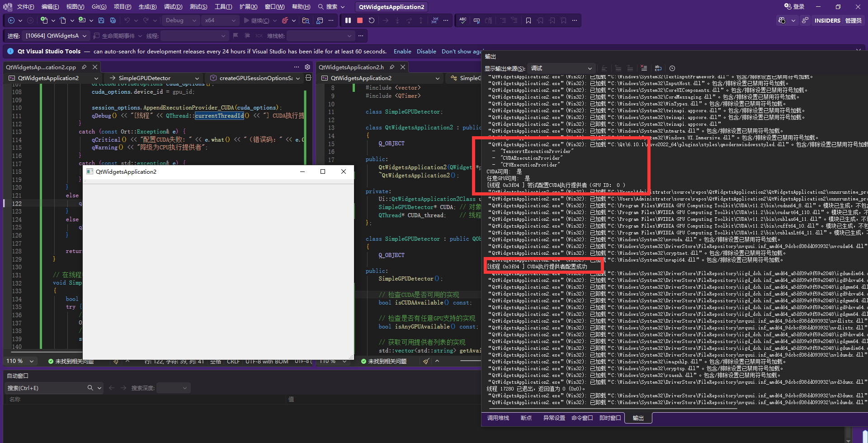Expand SimpleGPUDetector class dropdown in left editor
The image size is (868, 443).
click(x=154, y=78)
